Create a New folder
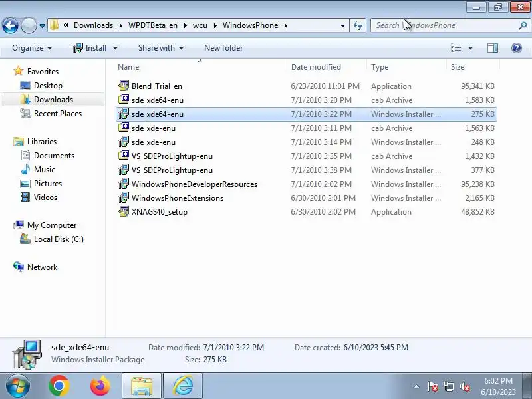Image resolution: width=532 pixels, height=399 pixels. 223,48
